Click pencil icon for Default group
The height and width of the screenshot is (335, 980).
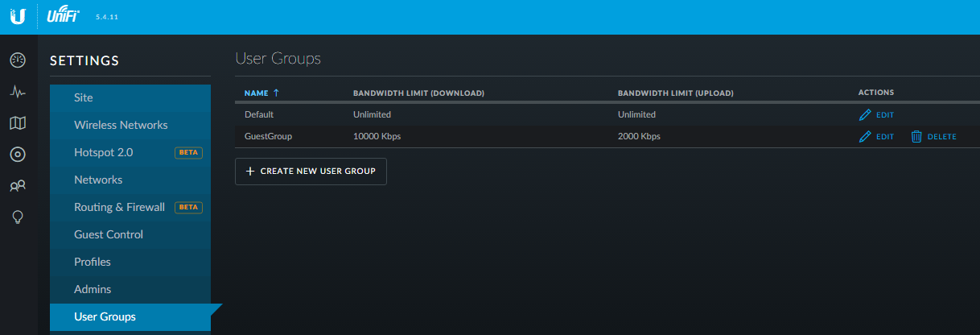tap(866, 115)
